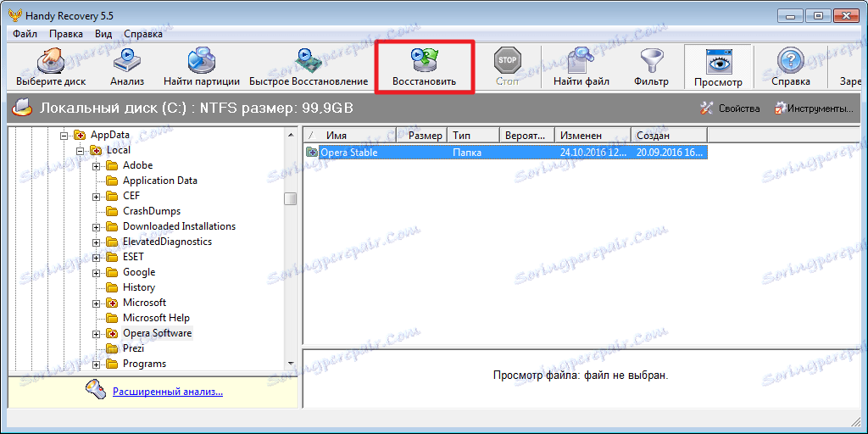Click the Opera Stable folder icon
Image resolution: width=868 pixels, height=434 pixels.
(x=312, y=152)
